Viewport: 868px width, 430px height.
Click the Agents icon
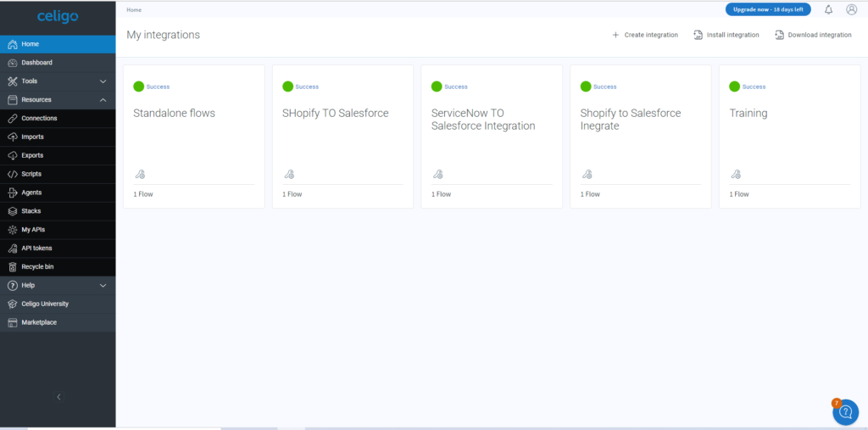13,193
